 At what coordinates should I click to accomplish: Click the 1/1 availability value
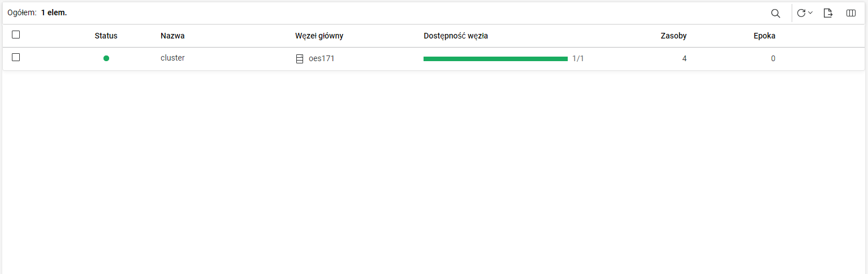coord(578,58)
